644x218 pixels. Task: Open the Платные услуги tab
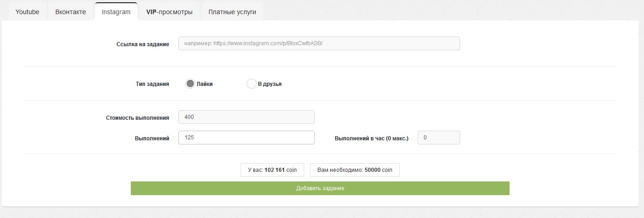232,12
